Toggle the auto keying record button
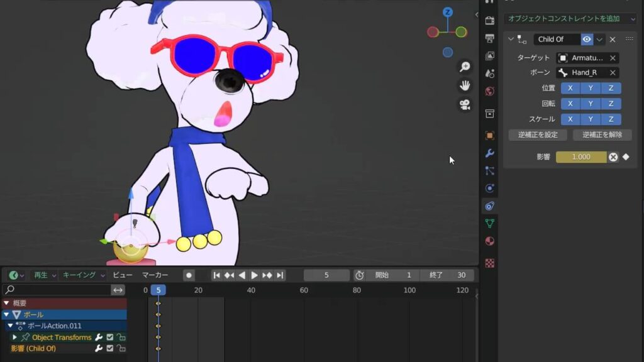The height and width of the screenshot is (362, 644). coord(189,275)
